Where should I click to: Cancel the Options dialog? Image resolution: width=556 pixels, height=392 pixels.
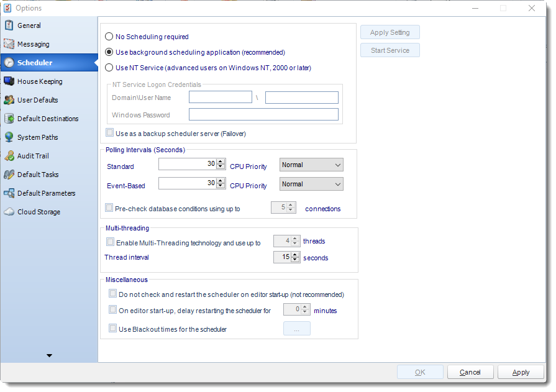(470, 372)
